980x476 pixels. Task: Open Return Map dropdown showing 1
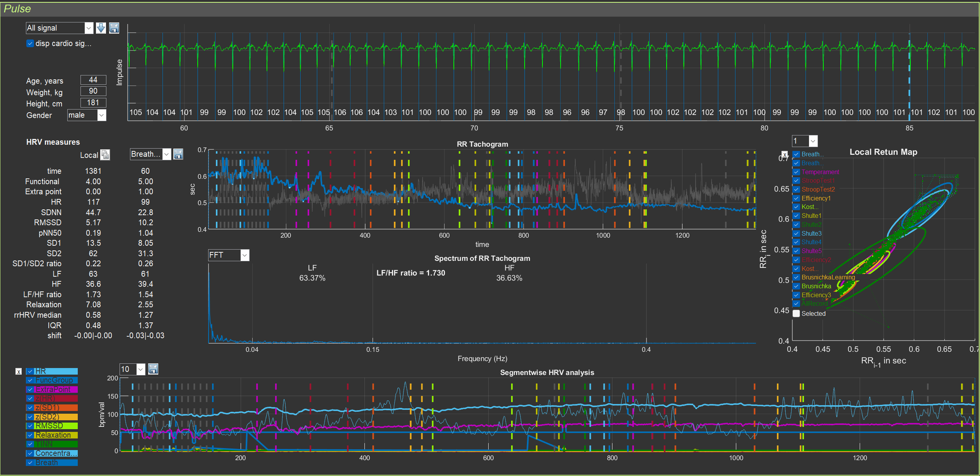[805, 141]
